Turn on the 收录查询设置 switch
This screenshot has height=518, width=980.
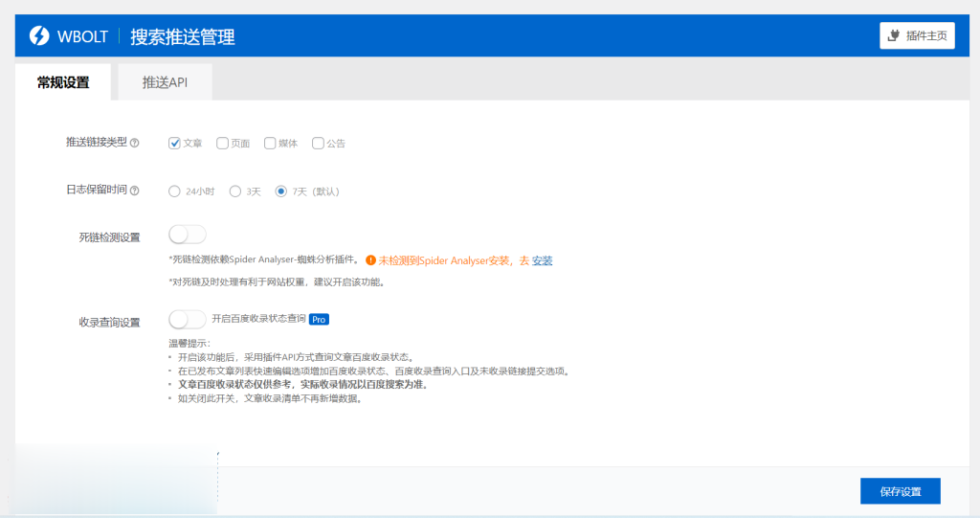tap(188, 319)
